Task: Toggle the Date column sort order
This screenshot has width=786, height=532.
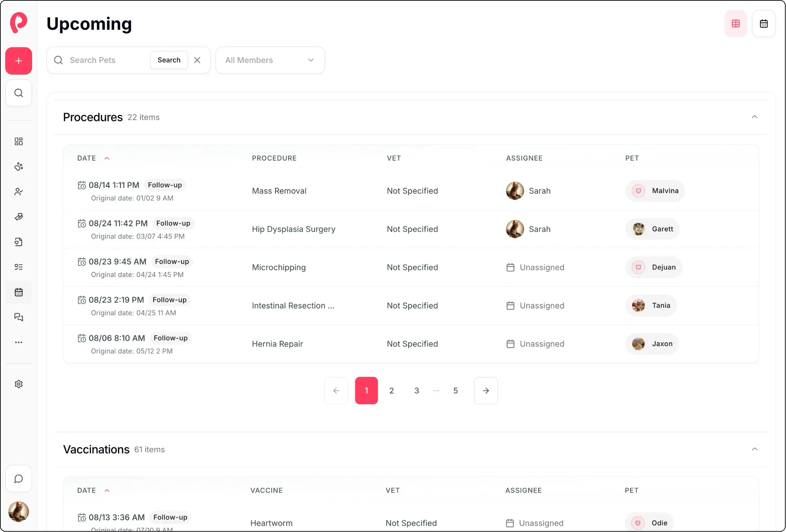Action: pyautogui.click(x=107, y=158)
